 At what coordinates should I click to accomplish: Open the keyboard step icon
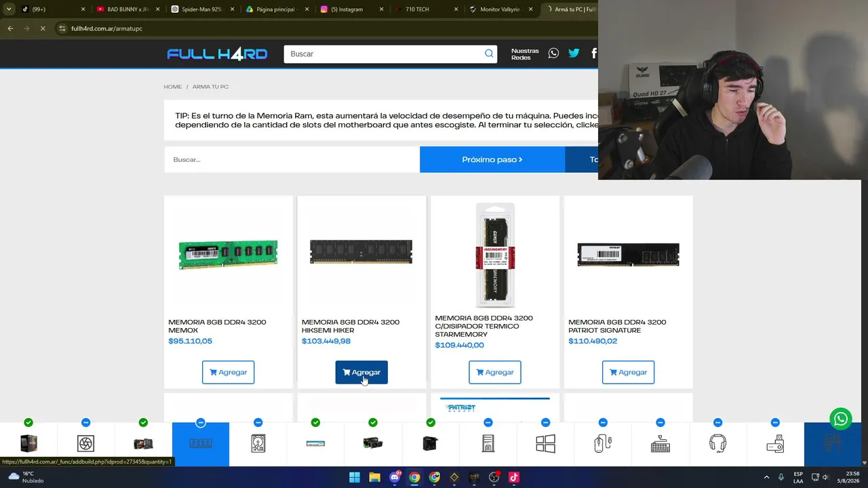[660, 444]
